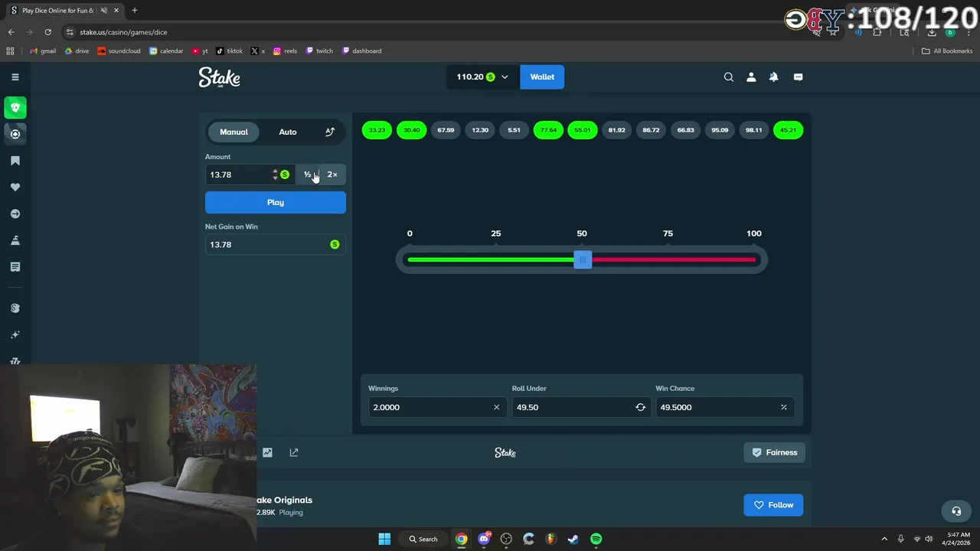Switch to the Auto tab
The width and height of the screenshot is (980, 551).
(288, 132)
